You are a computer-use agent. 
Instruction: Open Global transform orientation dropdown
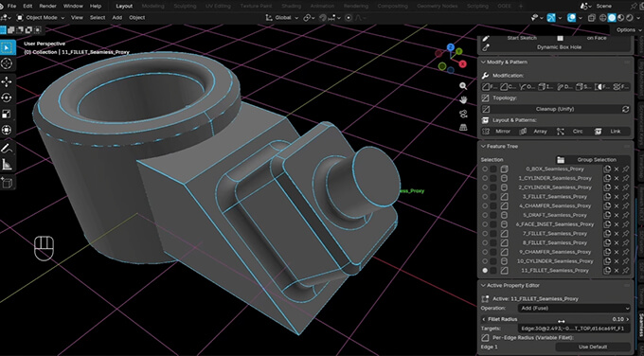tap(282, 18)
